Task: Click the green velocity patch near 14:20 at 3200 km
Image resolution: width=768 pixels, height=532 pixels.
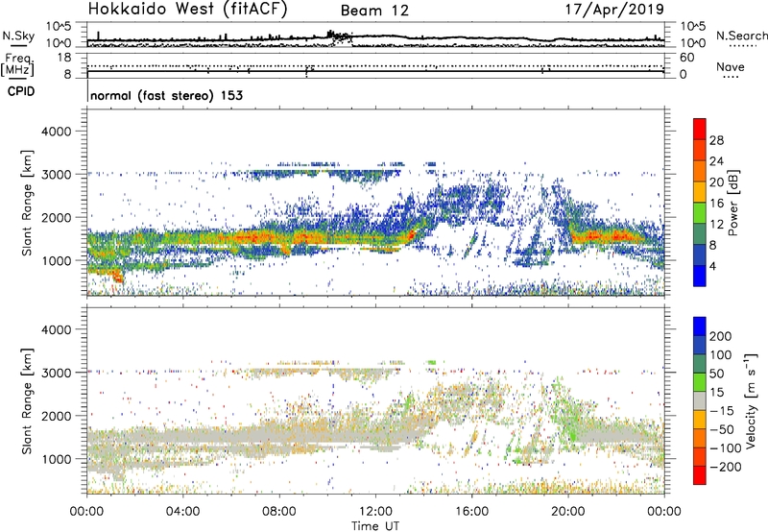Action: [x=431, y=362]
